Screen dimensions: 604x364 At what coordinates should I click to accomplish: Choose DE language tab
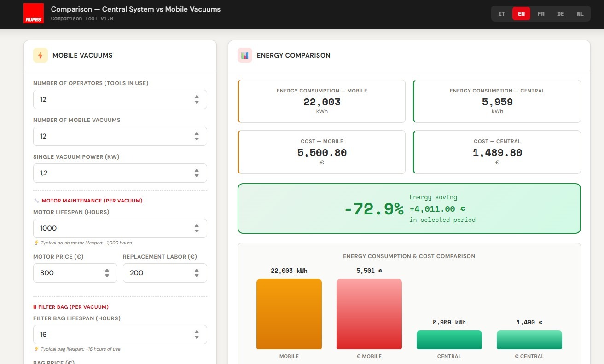pos(560,14)
